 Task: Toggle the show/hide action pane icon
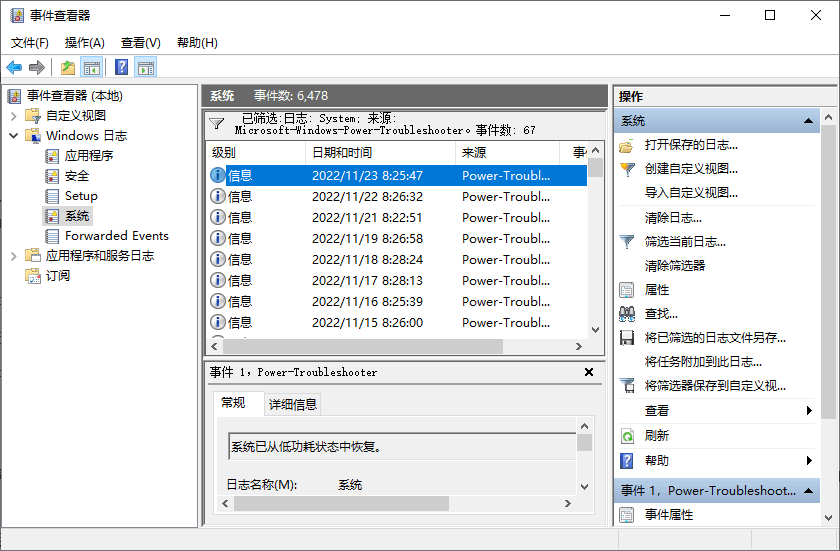145,67
